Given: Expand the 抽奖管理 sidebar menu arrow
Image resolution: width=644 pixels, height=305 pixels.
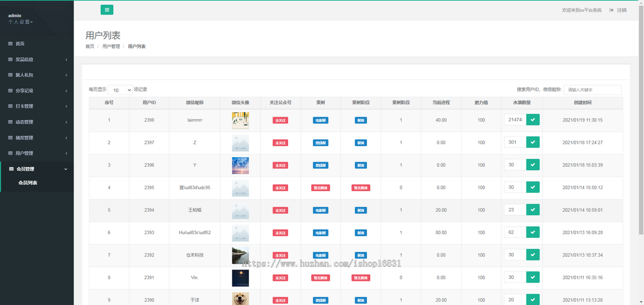Looking at the screenshot, I should click(66, 138).
